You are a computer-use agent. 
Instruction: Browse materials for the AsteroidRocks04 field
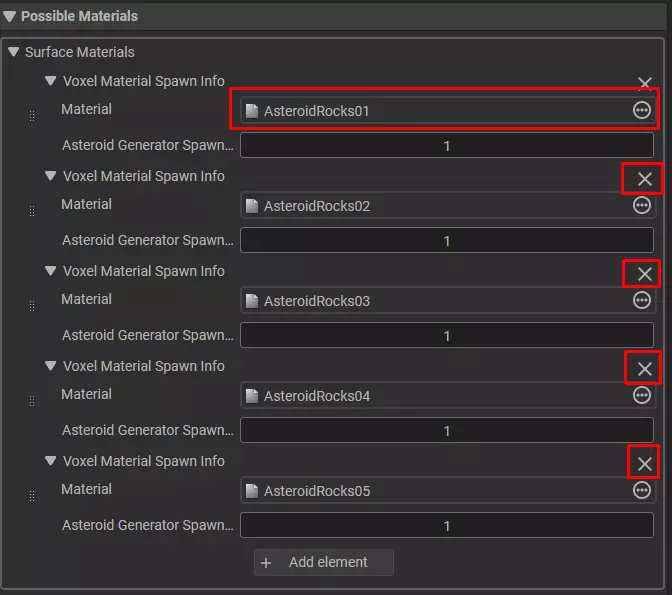642,396
